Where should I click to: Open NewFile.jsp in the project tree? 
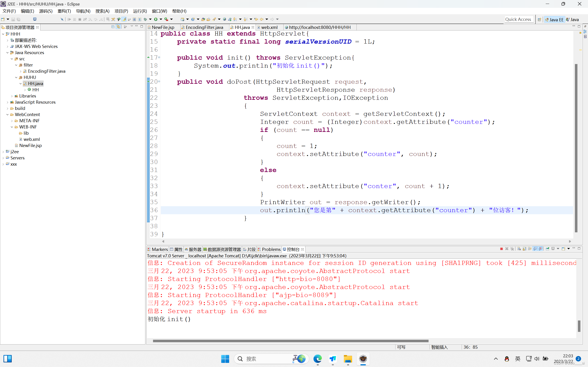tap(30, 145)
